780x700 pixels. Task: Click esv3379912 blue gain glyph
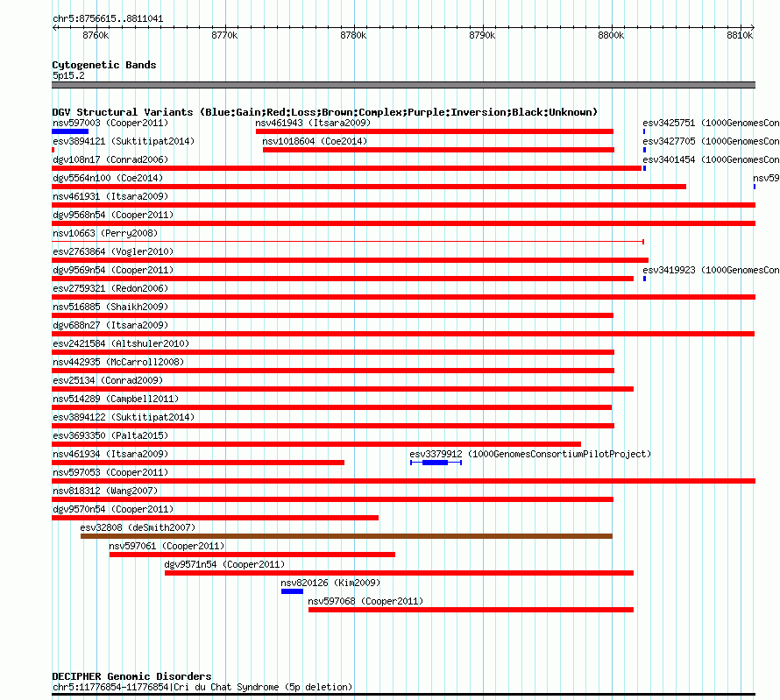pyautogui.click(x=436, y=463)
